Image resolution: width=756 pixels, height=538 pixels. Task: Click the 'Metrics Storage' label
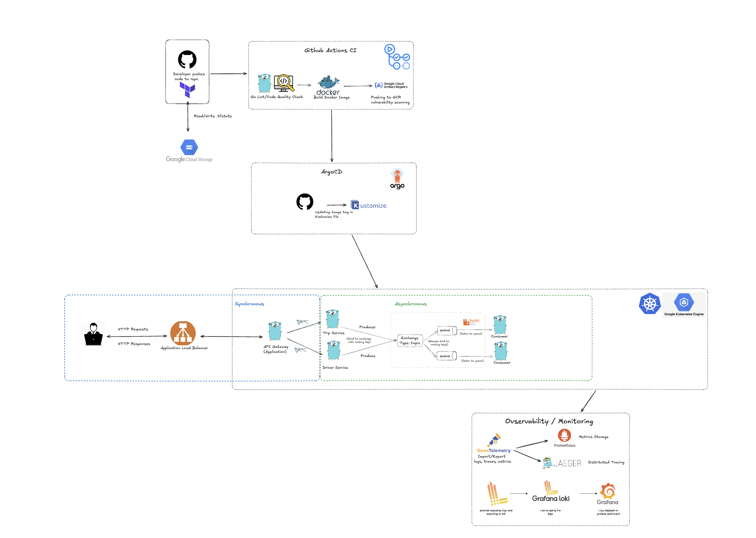pos(594,437)
